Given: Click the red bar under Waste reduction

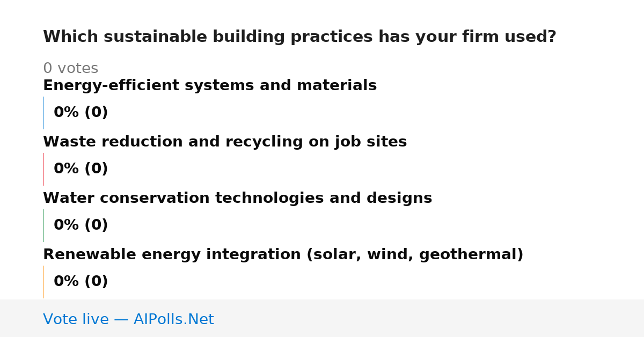Looking at the screenshot, I should click(43, 169).
